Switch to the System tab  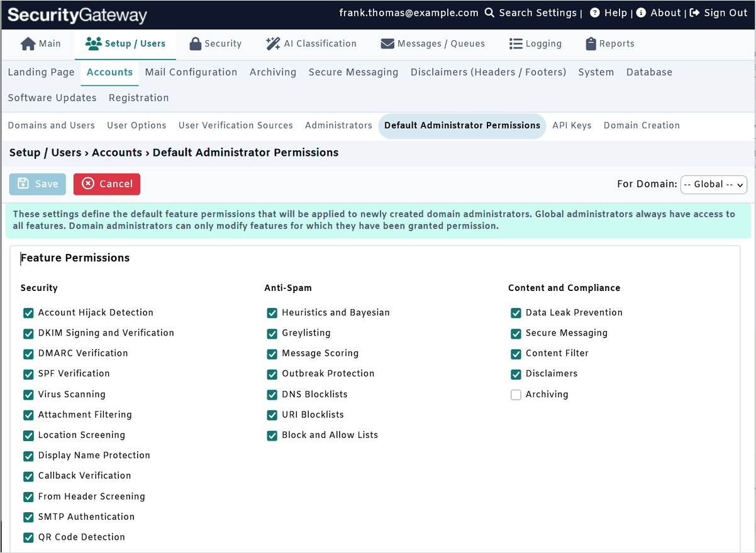(x=596, y=72)
